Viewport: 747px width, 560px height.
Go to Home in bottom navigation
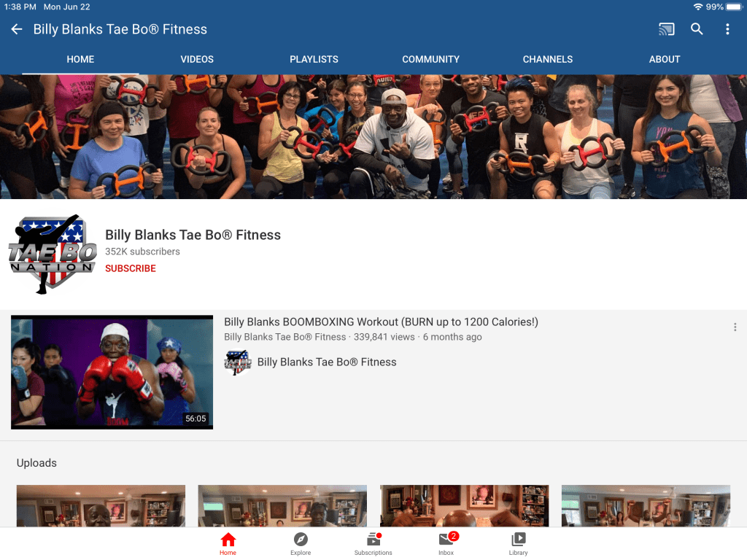(x=228, y=543)
